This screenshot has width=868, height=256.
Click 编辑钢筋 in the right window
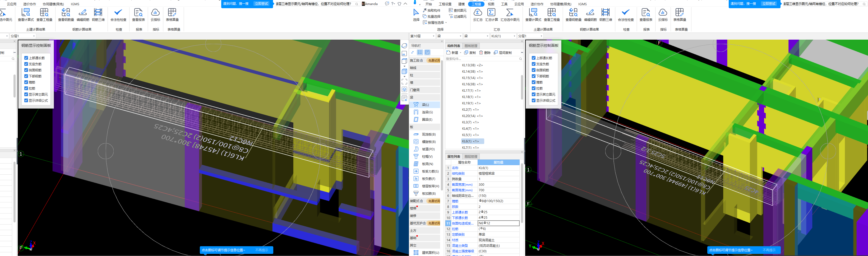[590, 15]
